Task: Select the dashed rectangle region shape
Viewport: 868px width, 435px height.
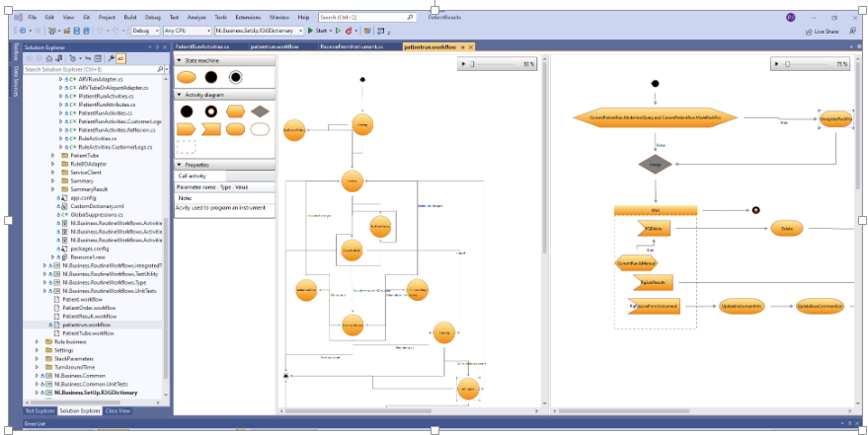Action: click(x=186, y=147)
